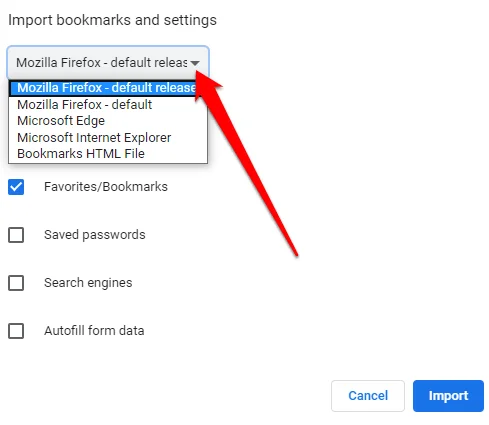
Task: Pick Microsoft Internet Explorer option
Action: pyautogui.click(x=108, y=137)
